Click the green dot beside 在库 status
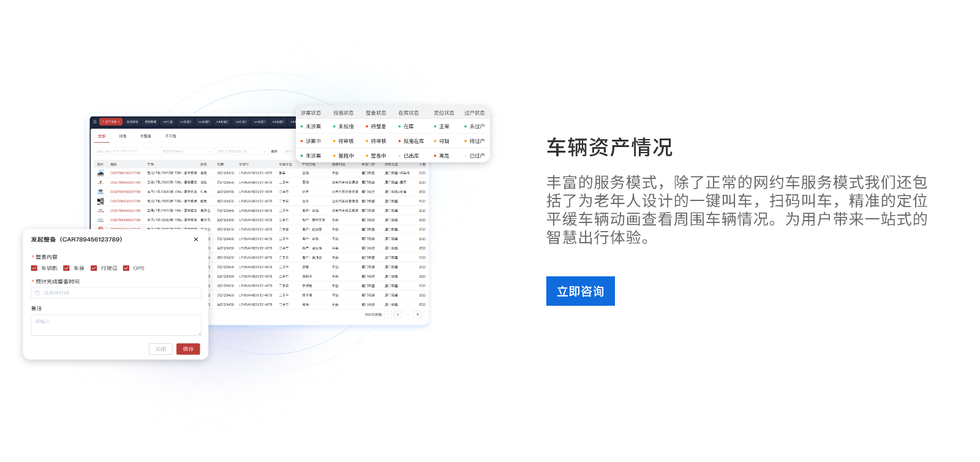The height and width of the screenshot is (462, 980). [399, 127]
